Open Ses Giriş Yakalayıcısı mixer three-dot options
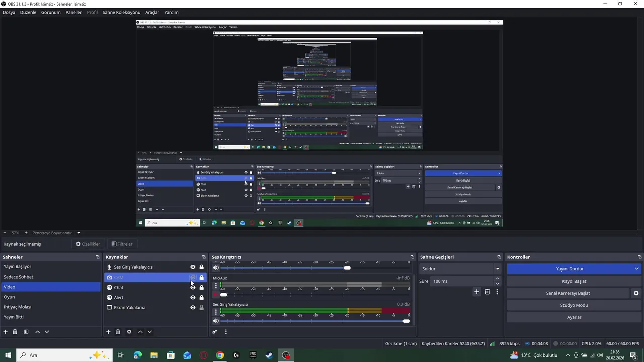Image resolution: width=644 pixels, height=362 pixels. (216, 312)
